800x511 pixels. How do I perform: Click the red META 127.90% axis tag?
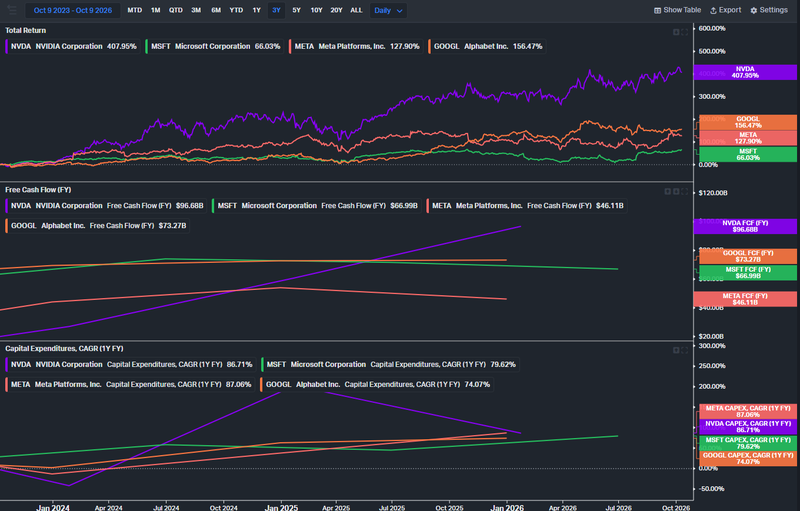pos(748,138)
